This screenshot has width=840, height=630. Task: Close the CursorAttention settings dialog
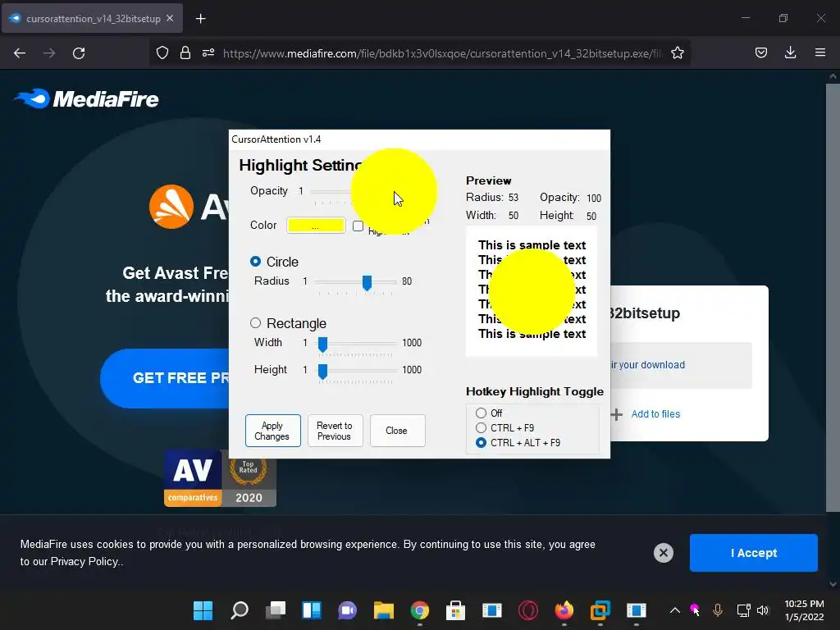(397, 431)
